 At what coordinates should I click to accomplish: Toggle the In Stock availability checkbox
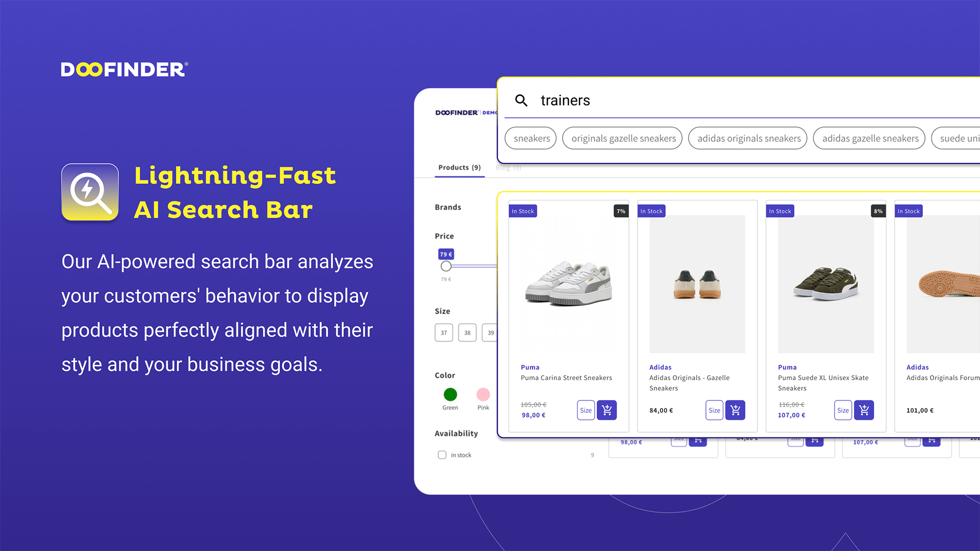tap(441, 455)
